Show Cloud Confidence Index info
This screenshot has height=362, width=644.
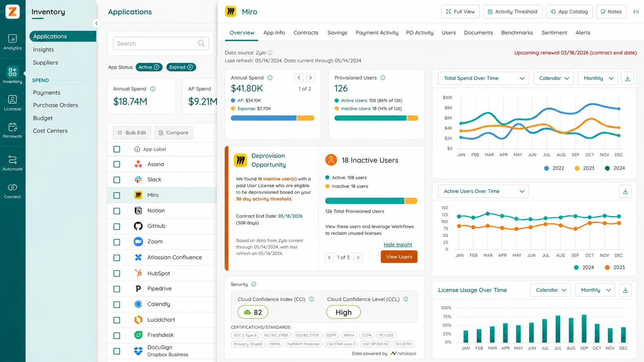coord(311,299)
